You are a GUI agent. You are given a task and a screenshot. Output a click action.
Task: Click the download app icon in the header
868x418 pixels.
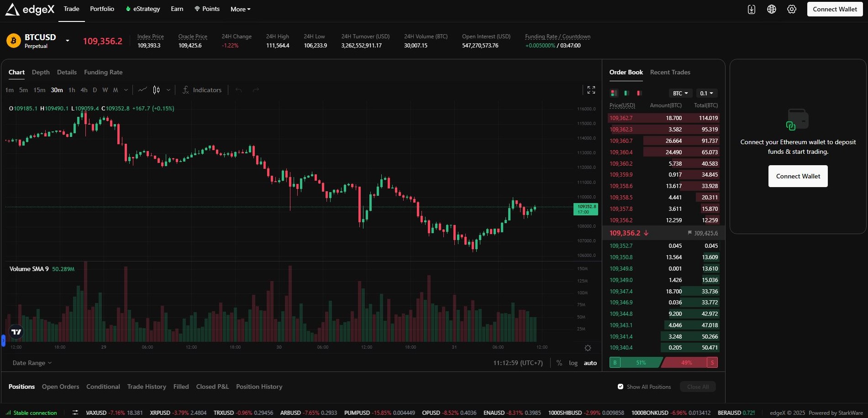coord(751,9)
